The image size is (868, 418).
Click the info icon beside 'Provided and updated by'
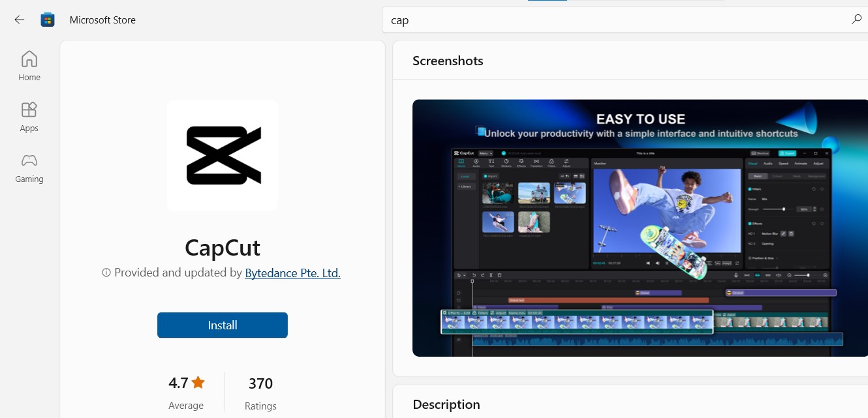point(106,273)
